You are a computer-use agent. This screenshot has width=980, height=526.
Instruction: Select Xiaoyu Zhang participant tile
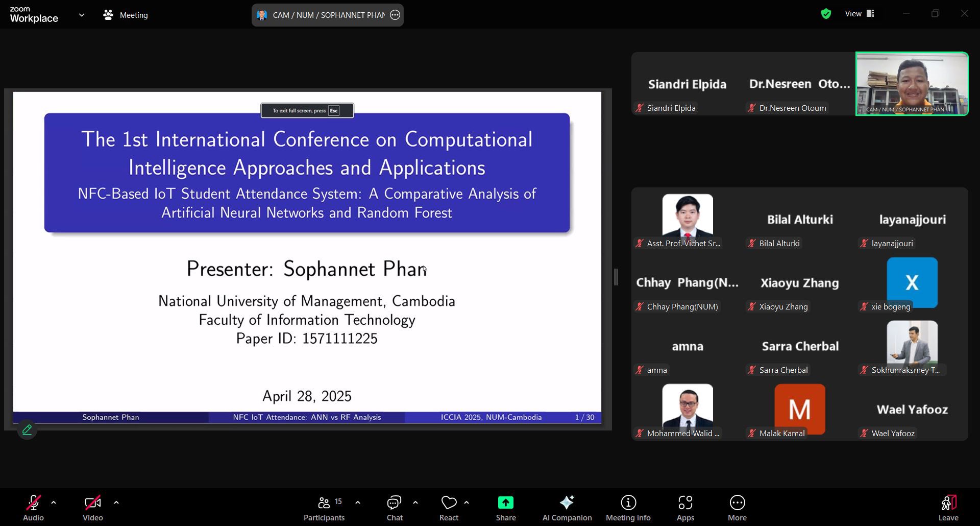(800, 283)
